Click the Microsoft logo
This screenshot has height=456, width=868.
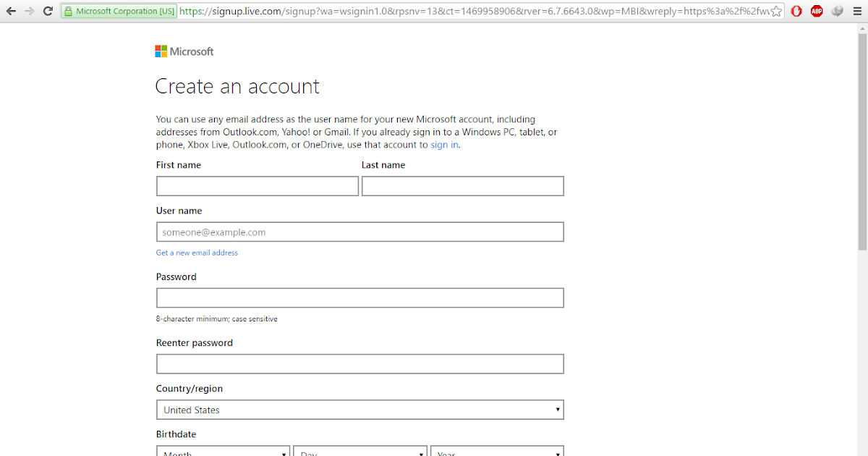coord(184,51)
